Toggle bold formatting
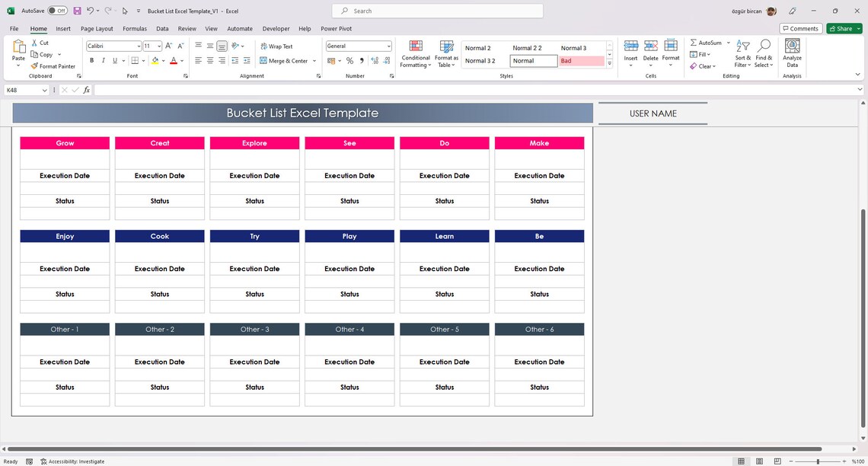Viewport: 868px width, 466px height. click(x=91, y=60)
